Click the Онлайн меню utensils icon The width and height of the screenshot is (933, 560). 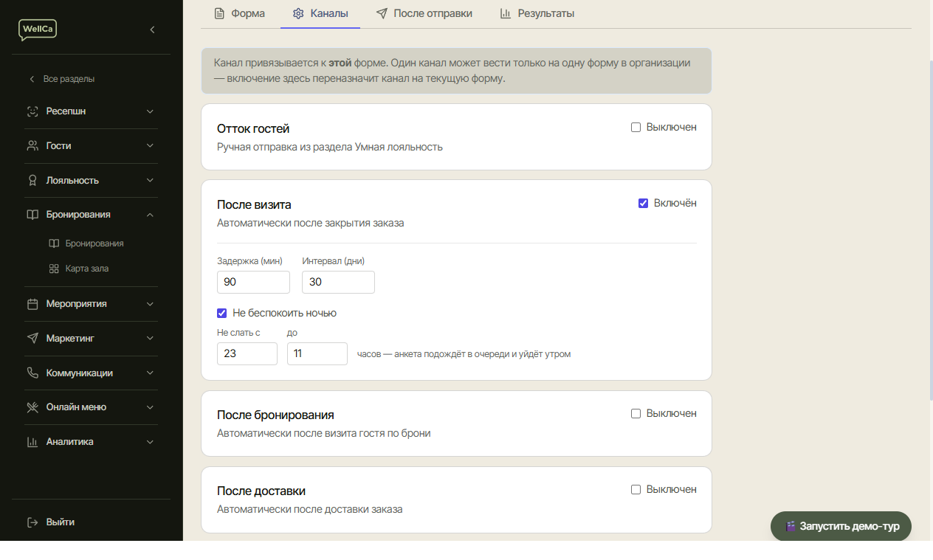pos(32,407)
